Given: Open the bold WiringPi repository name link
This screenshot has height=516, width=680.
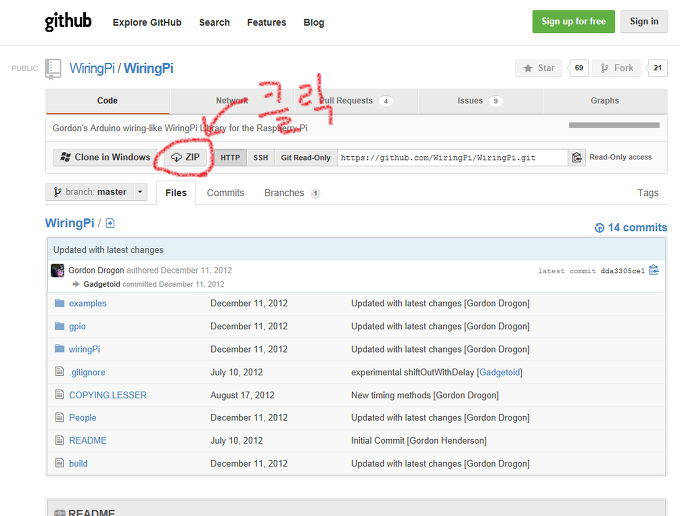Looking at the screenshot, I should [x=149, y=69].
